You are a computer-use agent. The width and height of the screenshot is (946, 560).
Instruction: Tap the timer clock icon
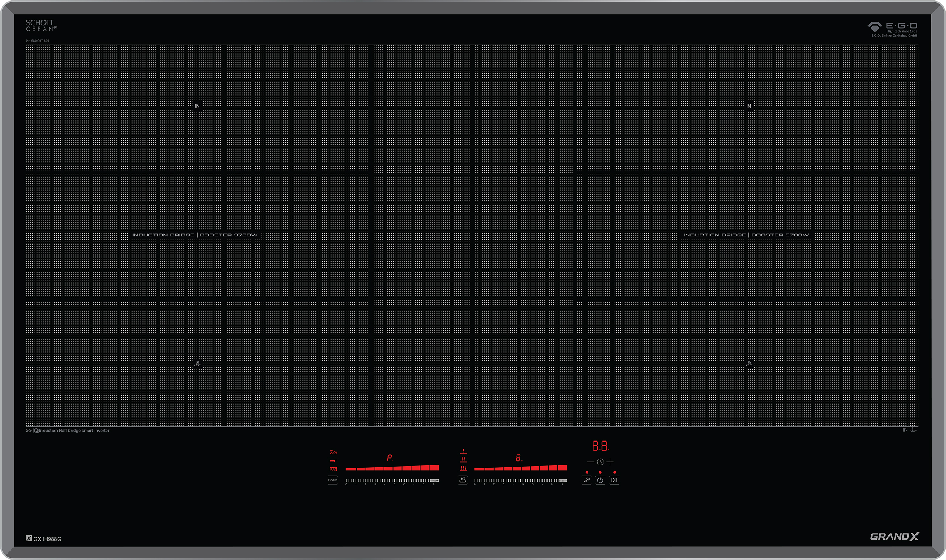(600, 462)
